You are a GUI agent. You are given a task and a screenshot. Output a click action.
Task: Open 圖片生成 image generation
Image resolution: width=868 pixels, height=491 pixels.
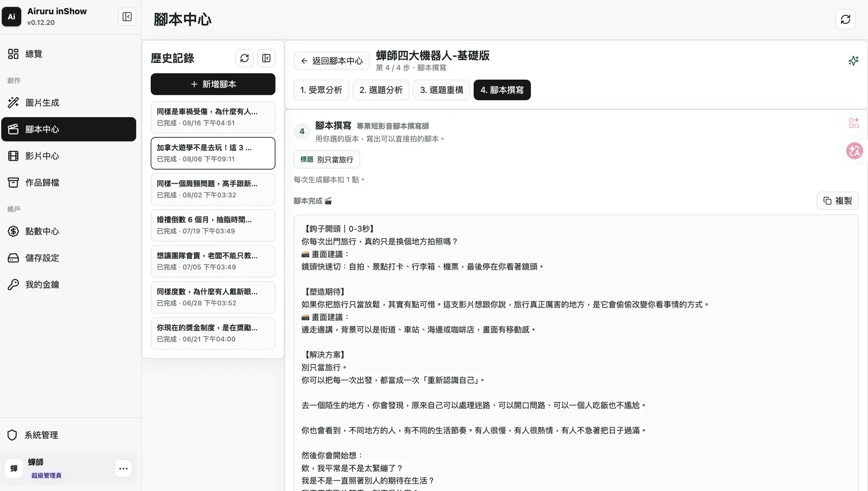pos(68,103)
